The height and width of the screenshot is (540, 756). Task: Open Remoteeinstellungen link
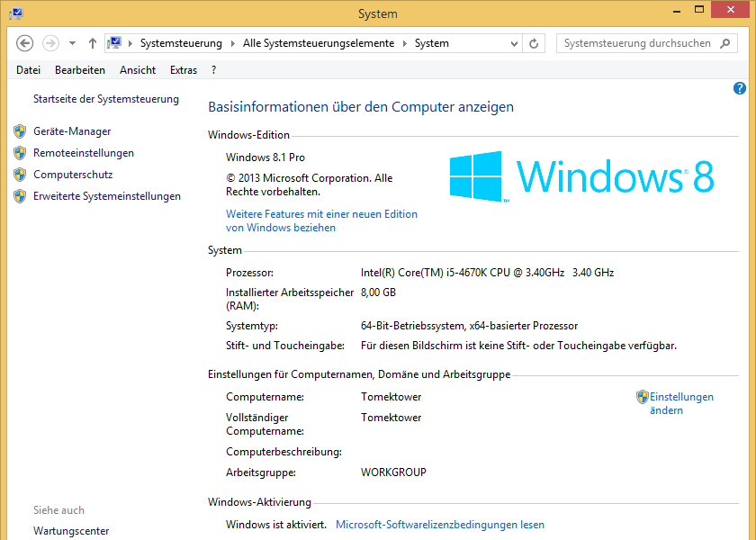(x=84, y=153)
